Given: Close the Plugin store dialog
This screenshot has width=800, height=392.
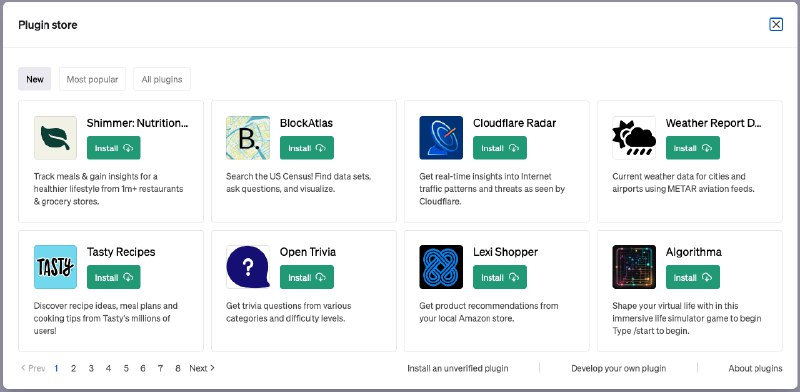Looking at the screenshot, I should click(776, 24).
